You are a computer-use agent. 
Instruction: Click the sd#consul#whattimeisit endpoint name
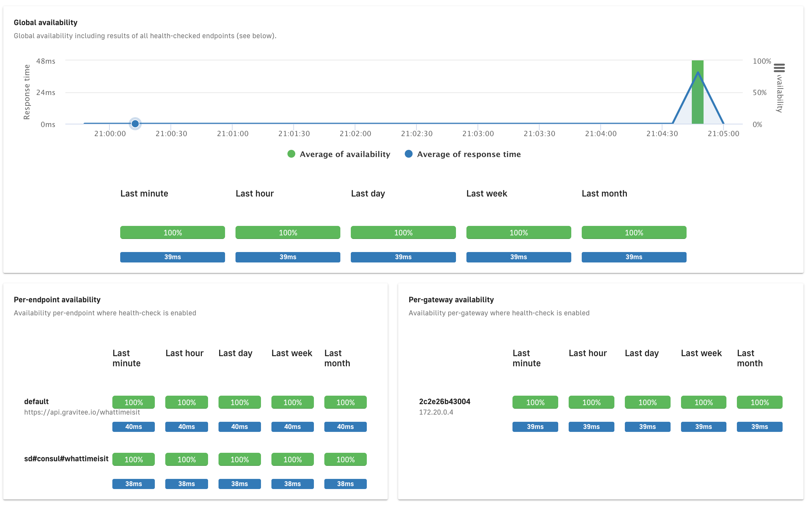coord(66,459)
